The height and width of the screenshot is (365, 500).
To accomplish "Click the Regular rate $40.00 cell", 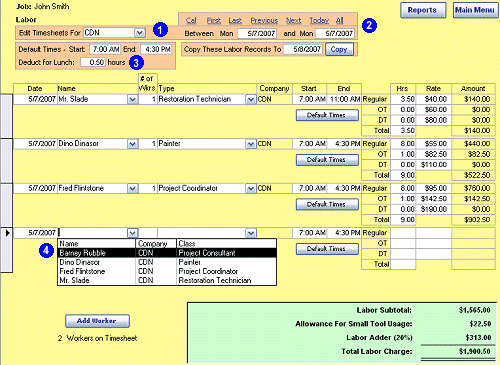I will tap(433, 99).
